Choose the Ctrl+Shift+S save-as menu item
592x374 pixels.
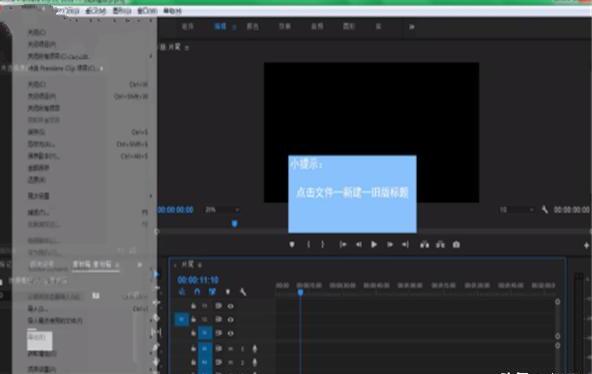tap(89, 144)
